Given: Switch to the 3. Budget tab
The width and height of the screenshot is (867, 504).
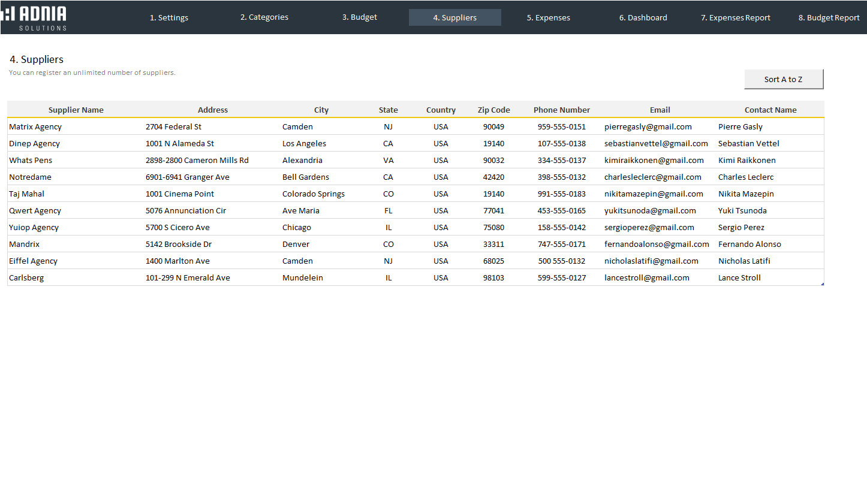Looking at the screenshot, I should coord(360,17).
